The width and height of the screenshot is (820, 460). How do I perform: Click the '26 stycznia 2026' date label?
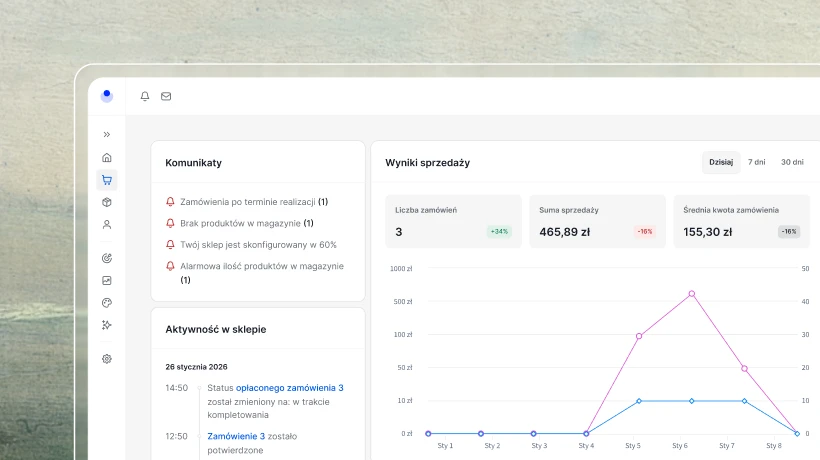point(196,367)
